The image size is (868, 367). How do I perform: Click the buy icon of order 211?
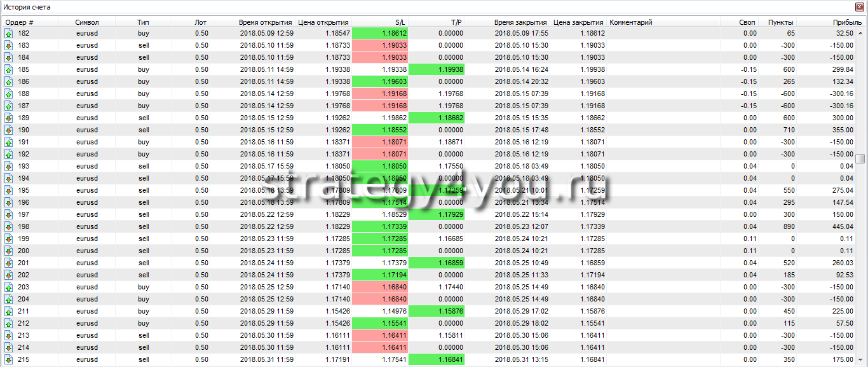pyautogui.click(x=9, y=311)
